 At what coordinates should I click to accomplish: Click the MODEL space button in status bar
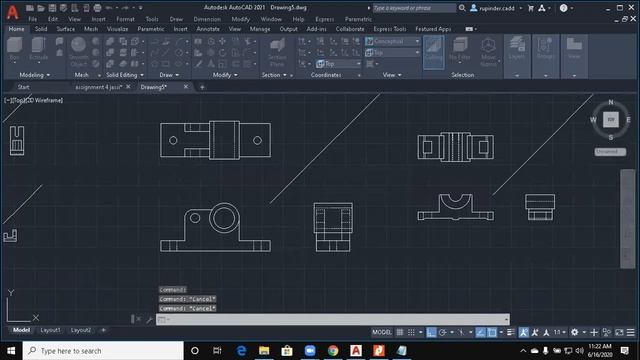(x=382, y=332)
